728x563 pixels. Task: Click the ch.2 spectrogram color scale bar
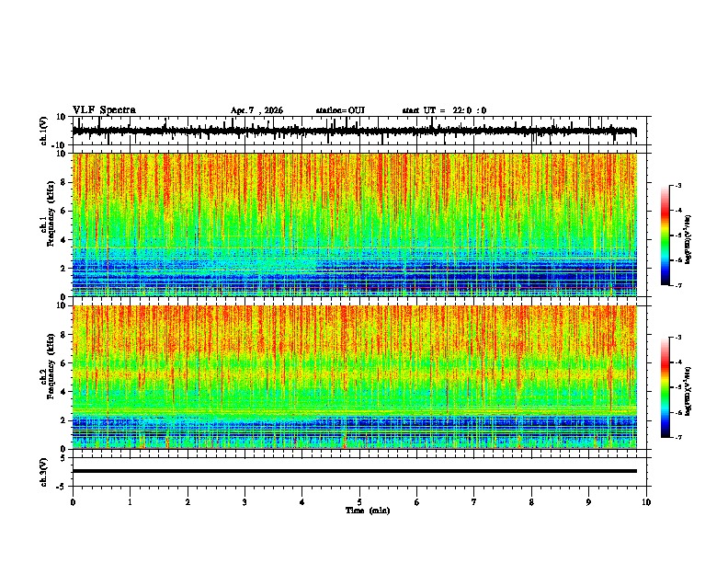pos(665,387)
